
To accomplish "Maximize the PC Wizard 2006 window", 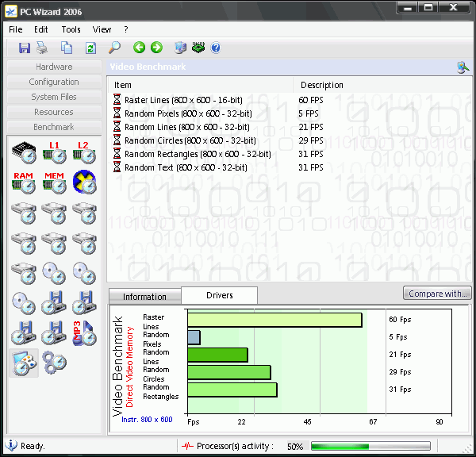I will pyautogui.click(x=428, y=7).
